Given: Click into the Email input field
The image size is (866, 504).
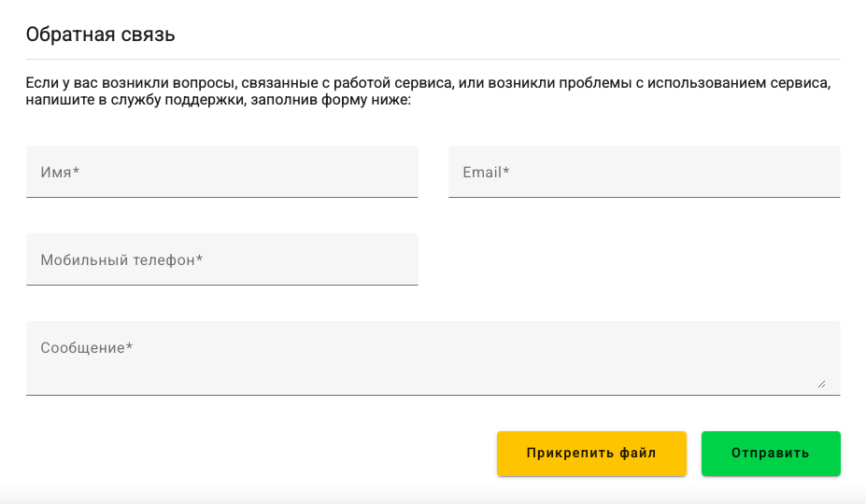Looking at the screenshot, I should coord(644,172).
